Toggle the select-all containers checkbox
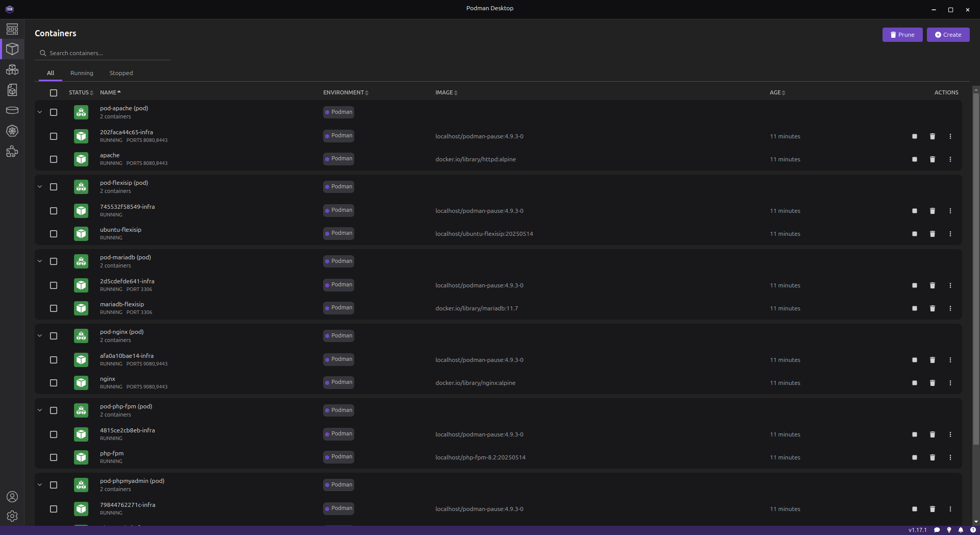The image size is (980, 535). point(54,93)
